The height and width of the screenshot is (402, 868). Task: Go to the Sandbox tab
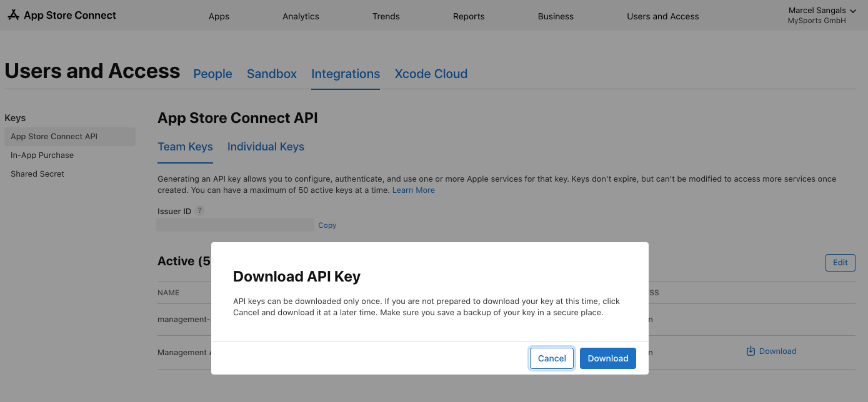point(271,74)
